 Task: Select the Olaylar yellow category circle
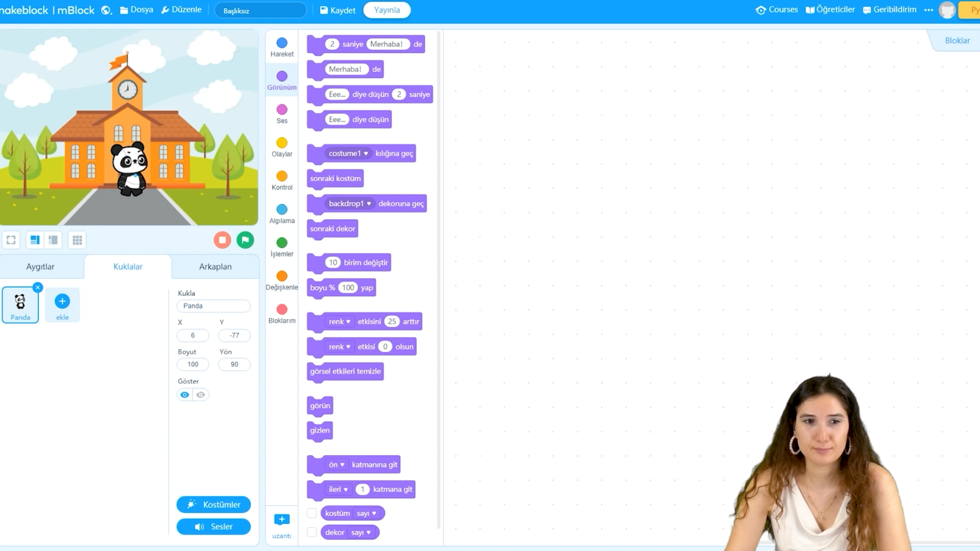tap(282, 143)
